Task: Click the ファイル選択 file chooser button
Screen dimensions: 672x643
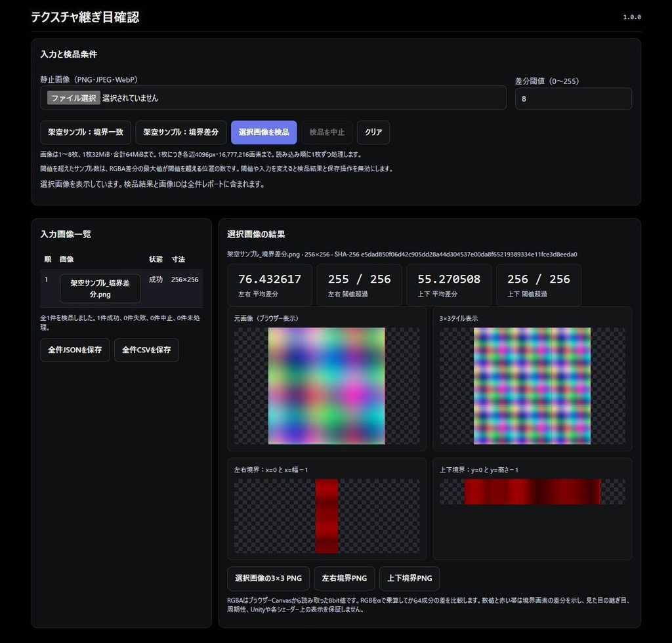Action: pos(73,98)
